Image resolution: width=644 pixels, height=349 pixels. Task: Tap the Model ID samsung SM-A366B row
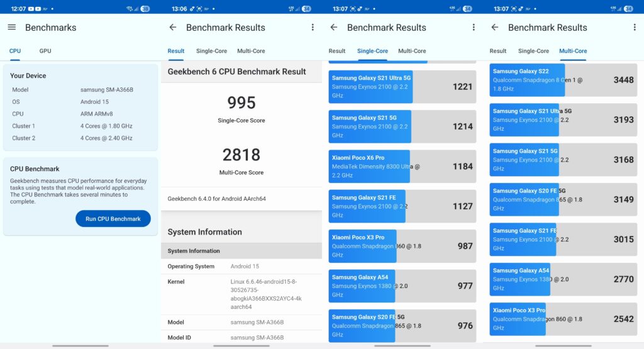[x=241, y=338]
